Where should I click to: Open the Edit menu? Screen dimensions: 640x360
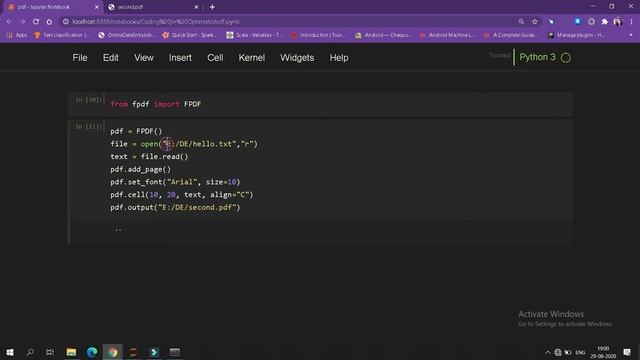point(111,58)
